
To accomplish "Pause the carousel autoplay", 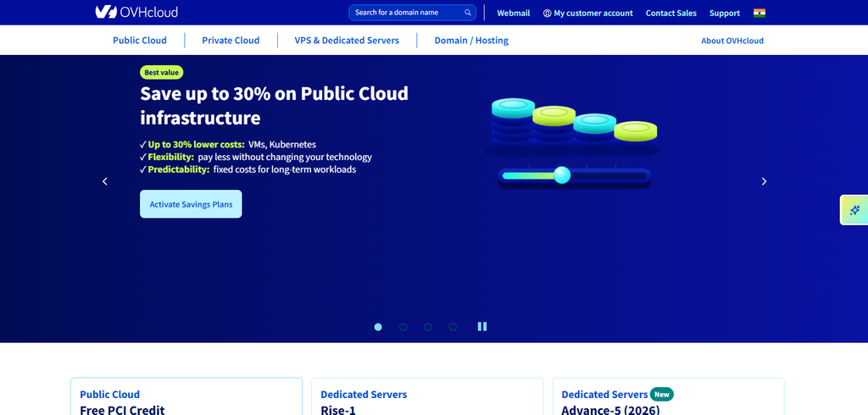I will point(482,326).
